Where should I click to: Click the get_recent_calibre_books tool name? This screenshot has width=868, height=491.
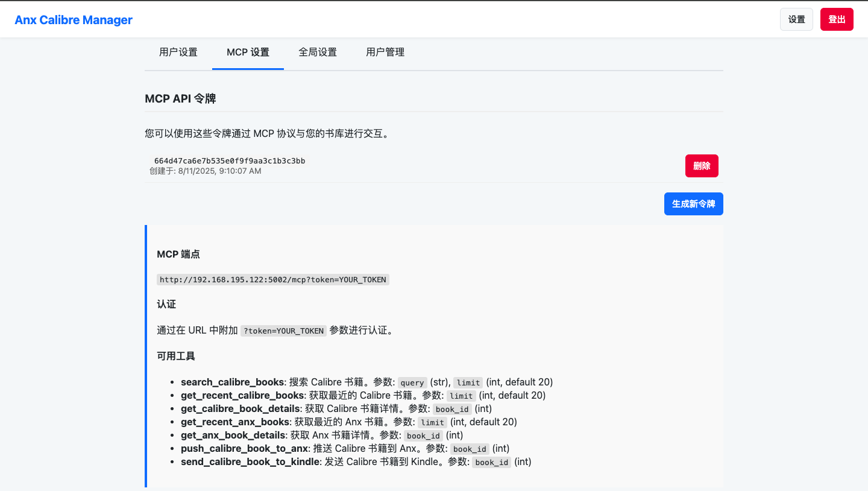[x=242, y=396]
